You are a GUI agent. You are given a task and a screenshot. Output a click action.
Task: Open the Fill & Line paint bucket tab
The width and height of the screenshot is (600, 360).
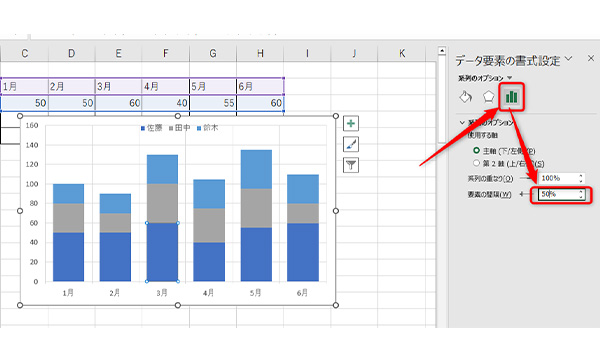(465, 97)
